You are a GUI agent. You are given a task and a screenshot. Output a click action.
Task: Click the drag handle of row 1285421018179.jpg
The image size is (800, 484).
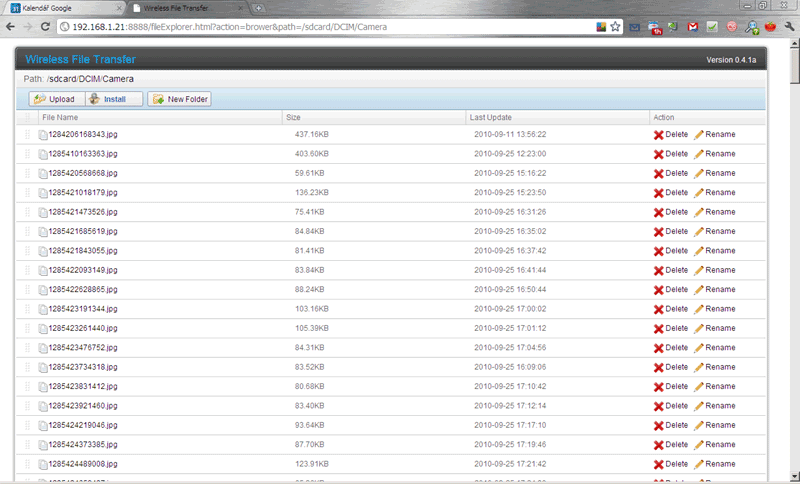[x=28, y=193]
